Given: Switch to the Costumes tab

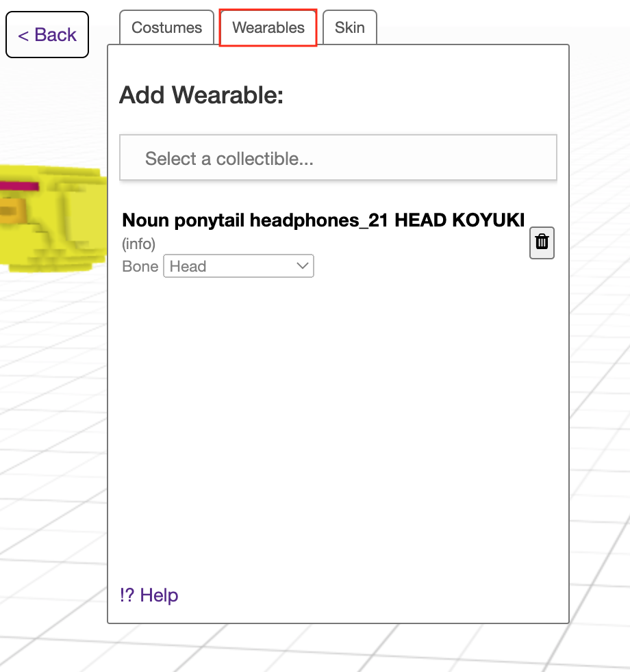Looking at the screenshot, I should click(166, 27).
